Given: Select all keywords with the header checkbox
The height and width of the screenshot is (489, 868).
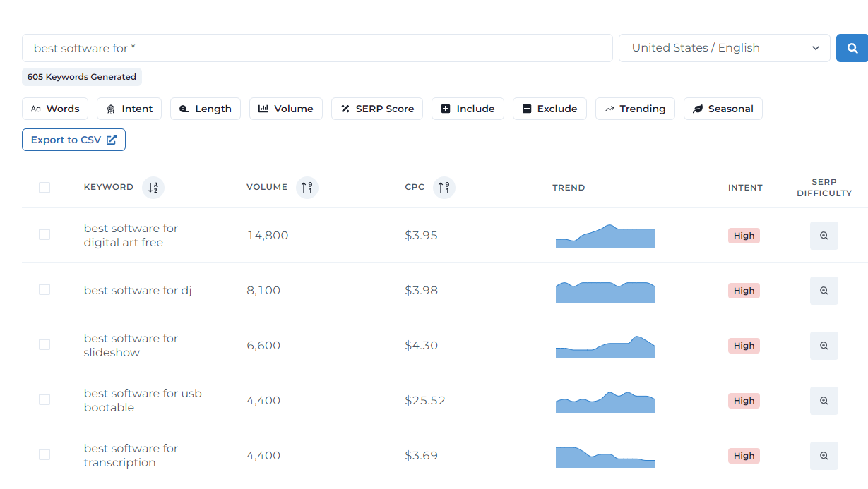Looking at the screenshot, I should (x=44, y=187).
